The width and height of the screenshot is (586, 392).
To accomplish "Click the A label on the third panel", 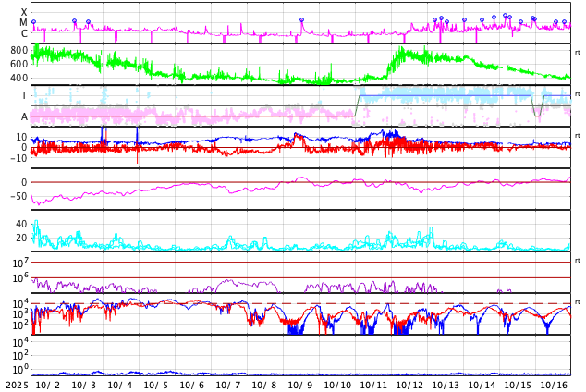I will (24, 116).
